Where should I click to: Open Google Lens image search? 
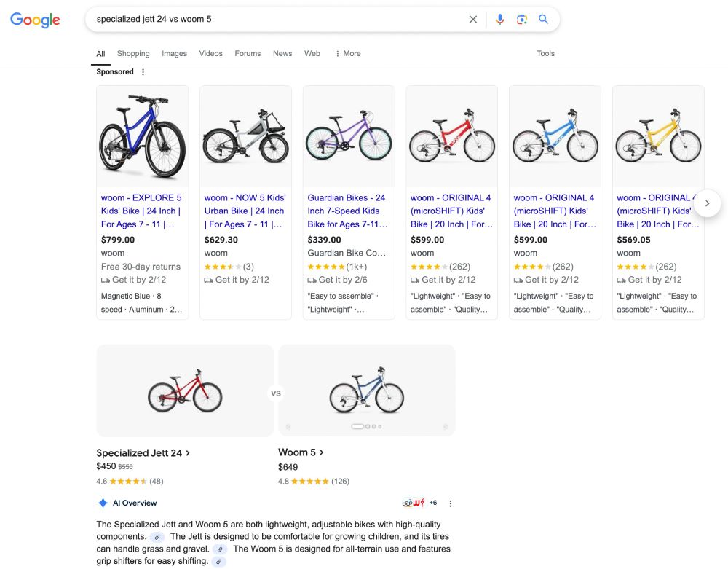pyautogui.click(x=521, y=20)
